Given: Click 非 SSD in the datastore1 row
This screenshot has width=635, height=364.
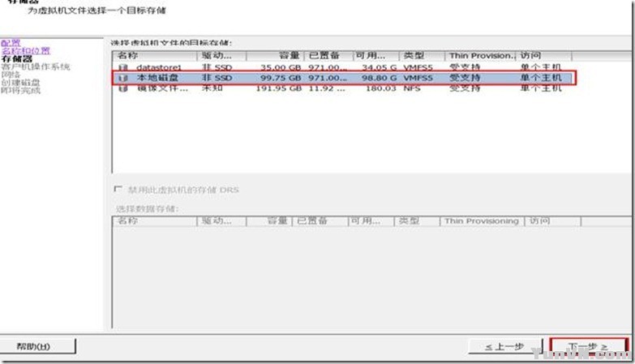Looking at the screenshot, I should tap(217, 67).
